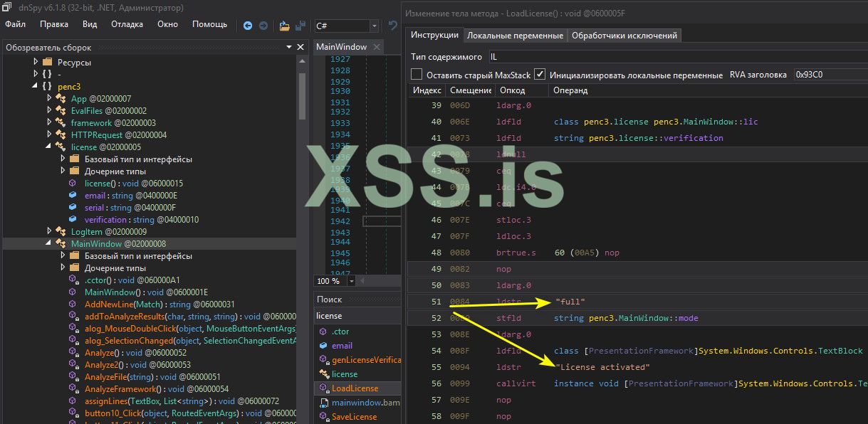The width and height of the screenshot is (868, 424).
Task: Switch to Обработчики исключений tab
Action: 624,36
